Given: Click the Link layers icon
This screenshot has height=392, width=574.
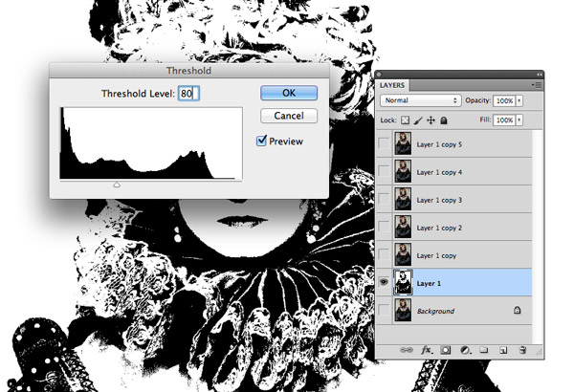Looking at the screenshot, I should click(x=406, y=350).
